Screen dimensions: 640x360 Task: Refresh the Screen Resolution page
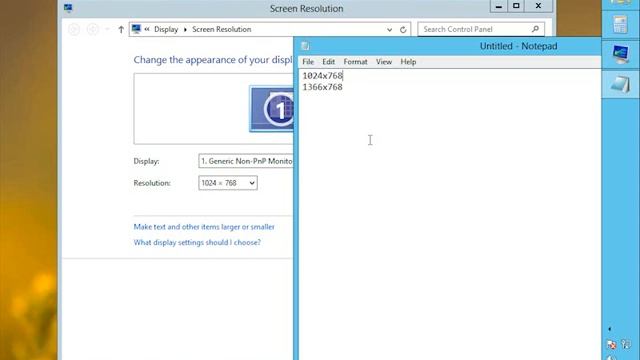tap(403, 29)
